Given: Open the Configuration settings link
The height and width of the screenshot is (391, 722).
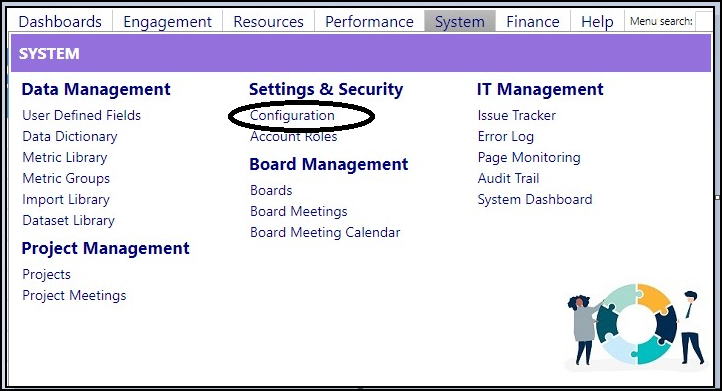Looking at the screenshot, I should (292, 115).
